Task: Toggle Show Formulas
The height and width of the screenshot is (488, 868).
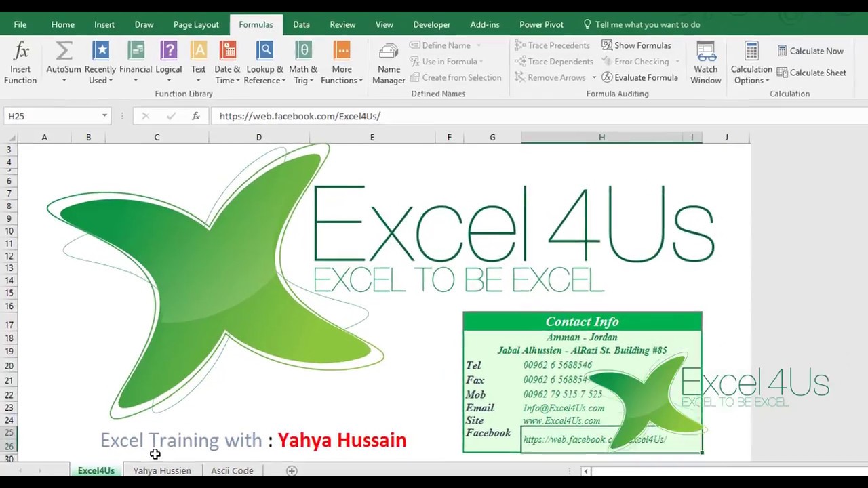Action: pyautogui.click(x=636, y=45)
